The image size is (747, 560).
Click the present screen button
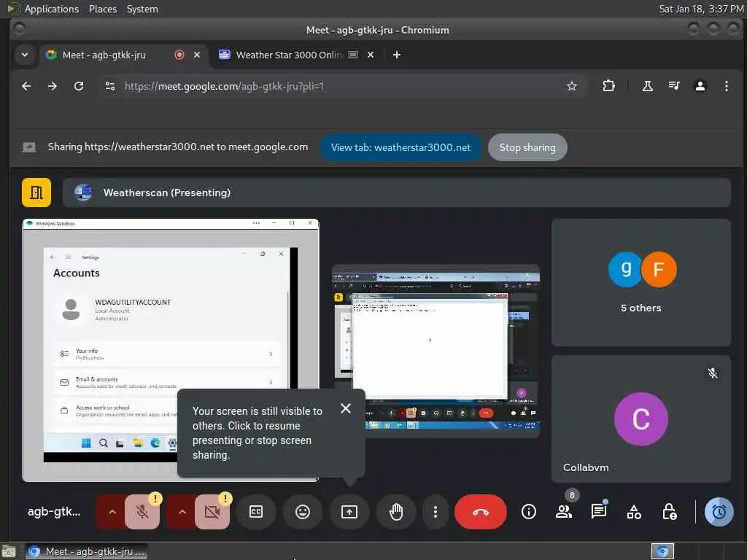(349, 512)
